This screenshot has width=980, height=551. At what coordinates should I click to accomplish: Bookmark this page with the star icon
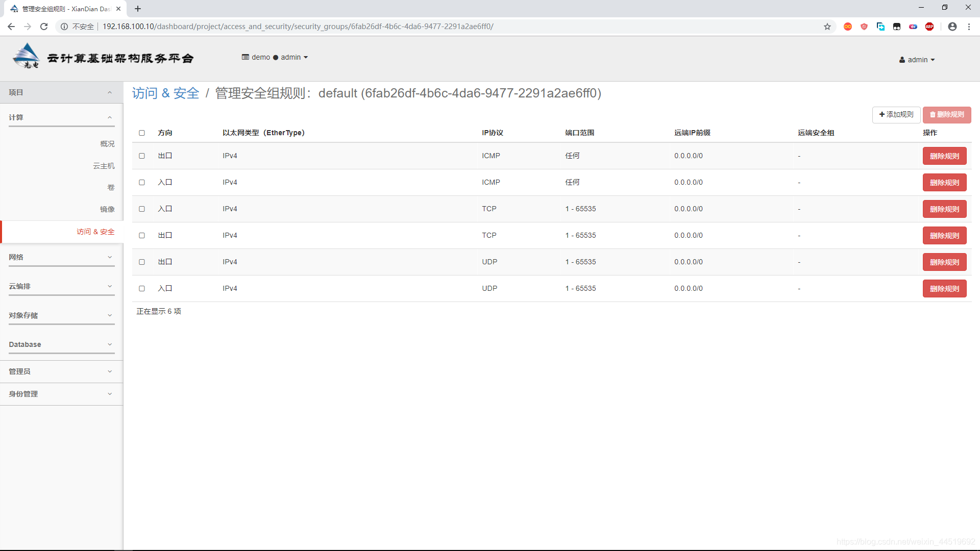click(x=827, y=27)
